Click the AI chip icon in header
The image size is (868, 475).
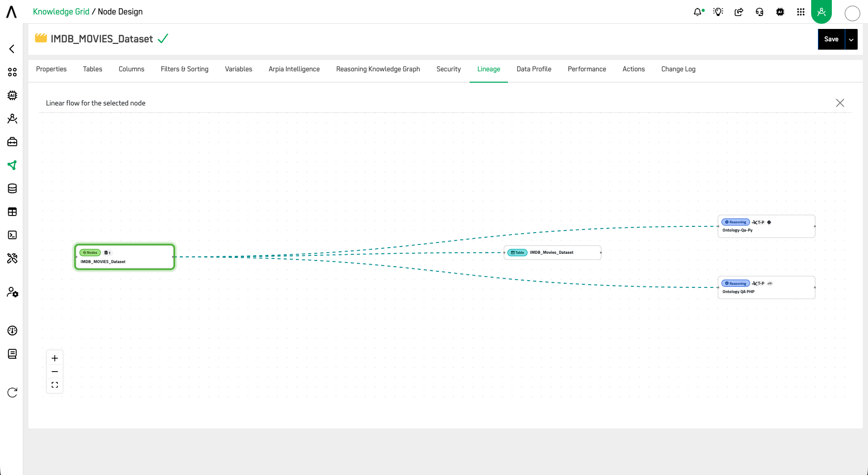(780, 12)
